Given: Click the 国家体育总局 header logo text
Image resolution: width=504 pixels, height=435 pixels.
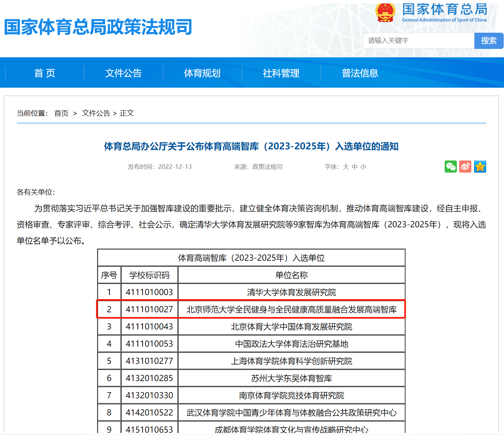Looking at the screenshot, I should 445,9.
